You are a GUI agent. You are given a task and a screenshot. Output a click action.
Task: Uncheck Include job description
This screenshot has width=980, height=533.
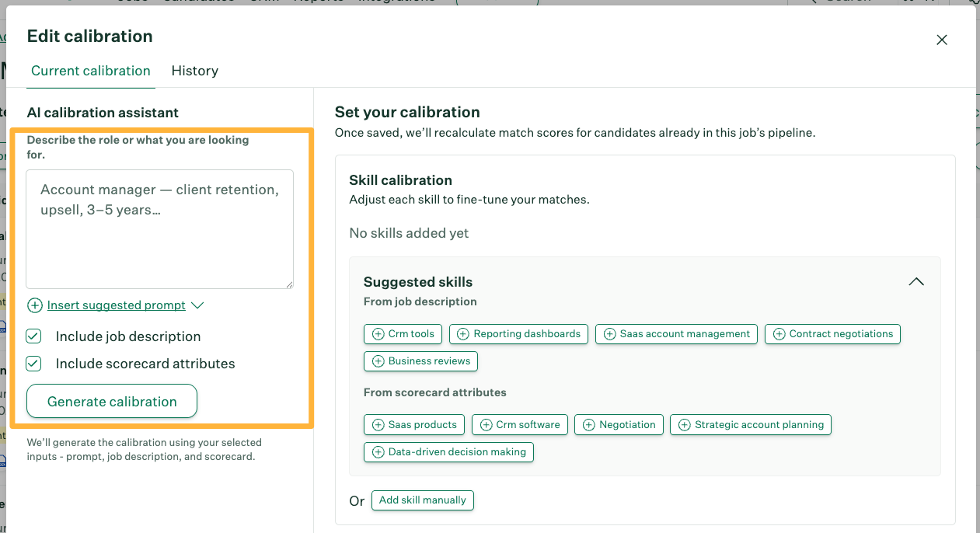tap(33, 336)
